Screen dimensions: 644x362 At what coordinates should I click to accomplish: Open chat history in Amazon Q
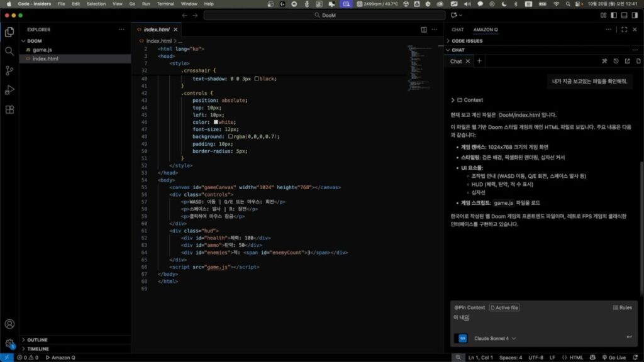(x=616, y=61)
